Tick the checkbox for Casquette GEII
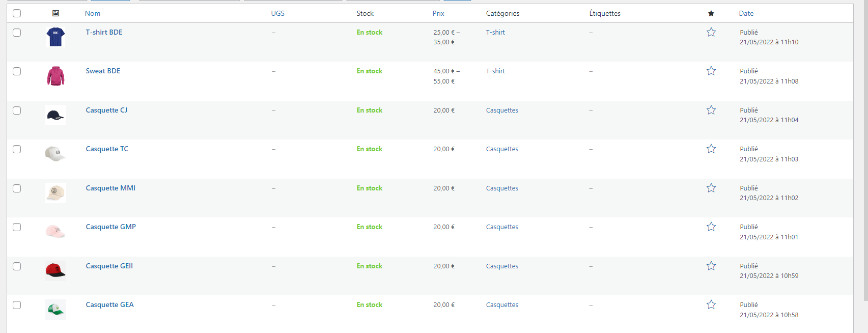The image size is (868, 333). (x=17, y=266)
